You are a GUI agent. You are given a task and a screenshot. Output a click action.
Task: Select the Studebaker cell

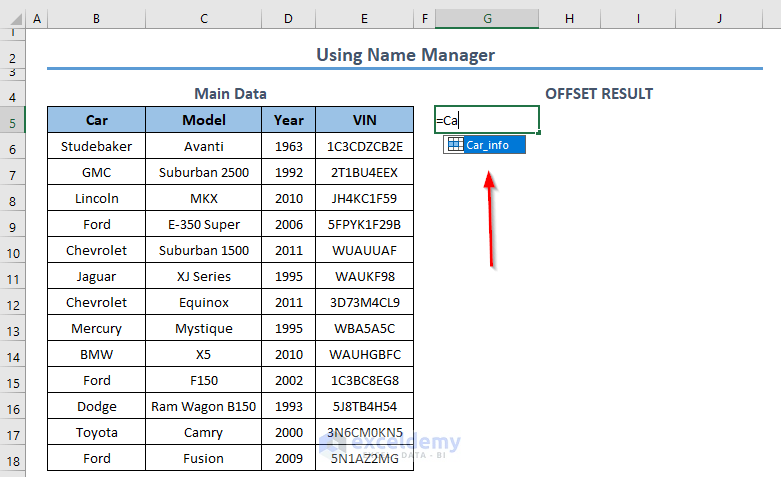pyautogui.click(x=97, y=146)
